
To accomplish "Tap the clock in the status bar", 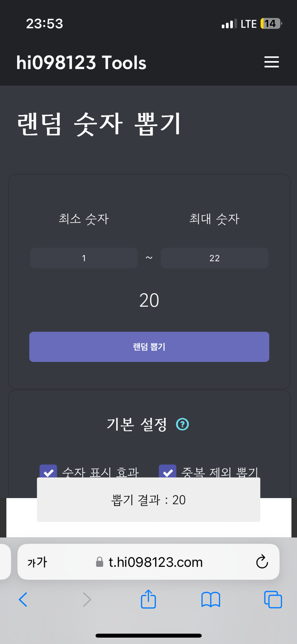I will point(45,24).
